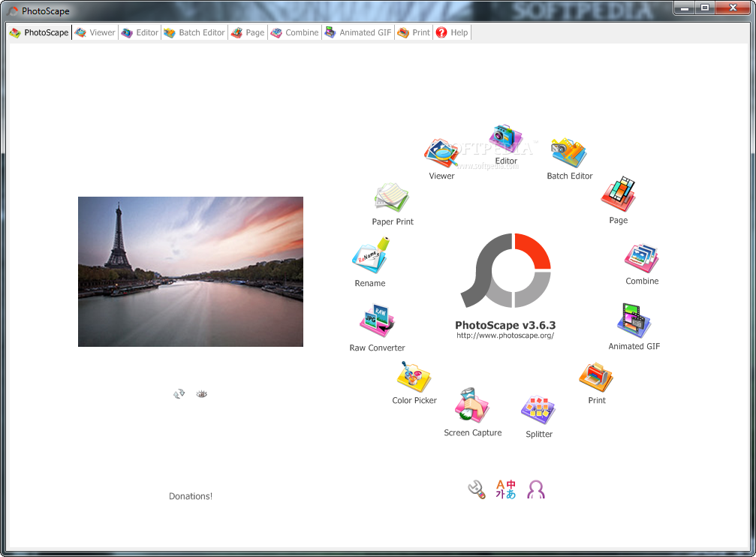The width and height of the screenshot is (756, 557).
Task: Click the purple user profile icon
Action: tap(536, 490)
